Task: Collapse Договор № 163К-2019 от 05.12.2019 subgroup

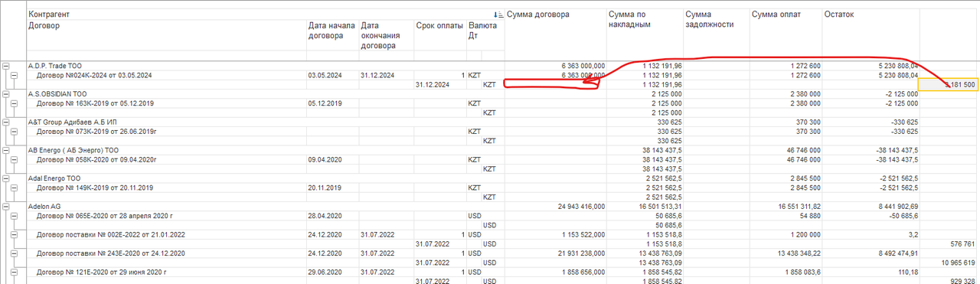Action: click(15, 103)
